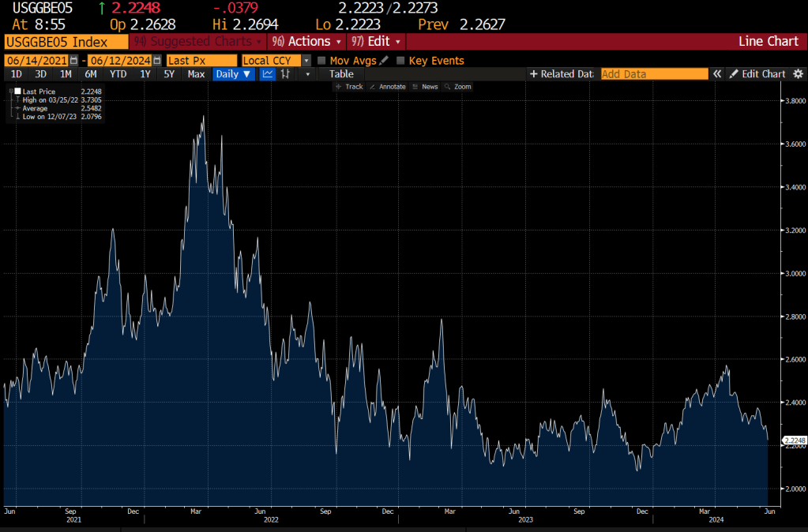Image resolution: width=808 pixels, height=532 pixels.
Task: Toggle the Last Price legend checkbox
Action: point(17,92)
